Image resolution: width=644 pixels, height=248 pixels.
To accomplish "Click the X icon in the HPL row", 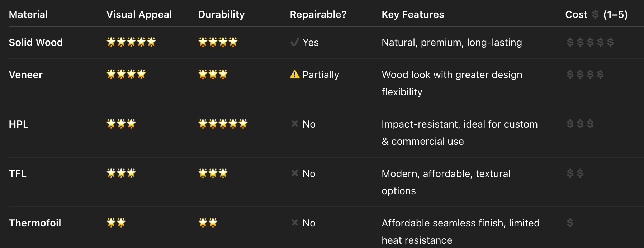I will tap(295, 124).
